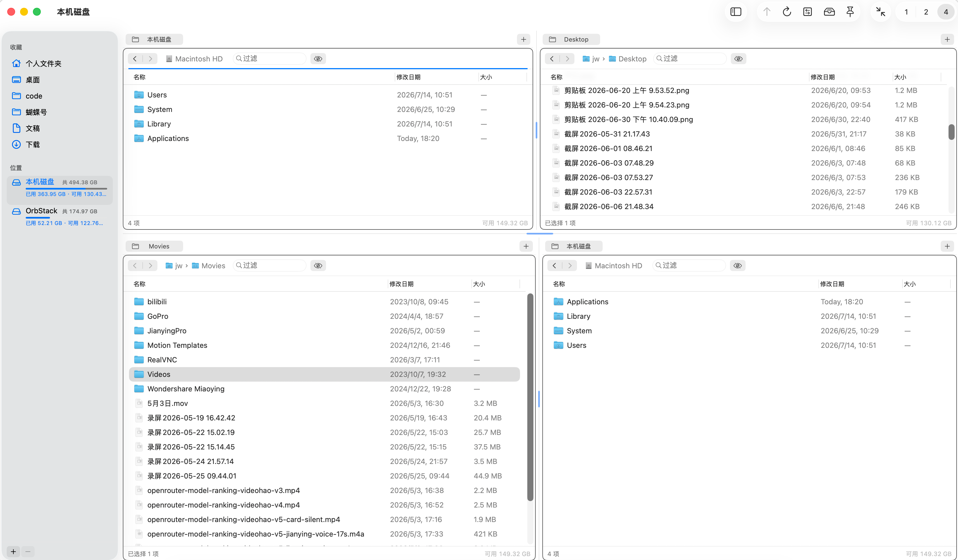This screenshot has width=958, height=560.
Task: Click filter field in top-left pane
Action: pyautogui.click(x=270, y=59)
